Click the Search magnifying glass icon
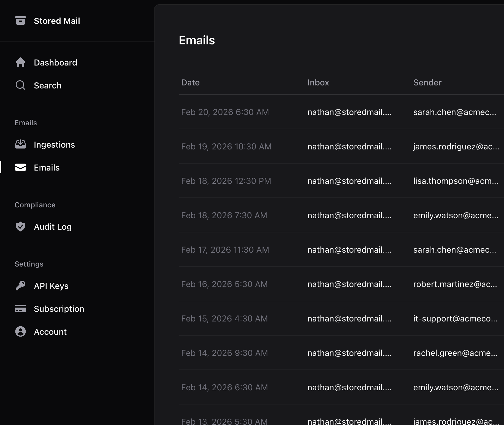The height and width of the screenshot is (425, 504). tap(20, 85)
